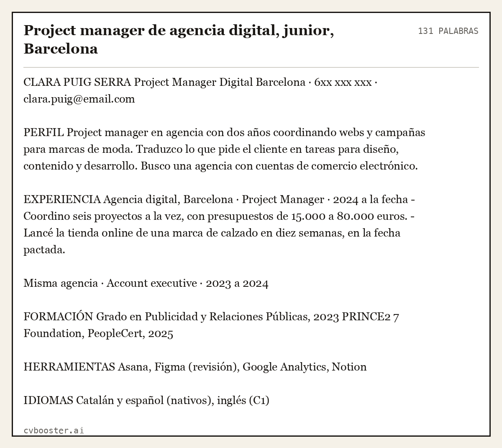Click the phone number "6xx xxx xxx"
Image resolution: width=502 pixels, height=448 pixels.
pos(343,82)
